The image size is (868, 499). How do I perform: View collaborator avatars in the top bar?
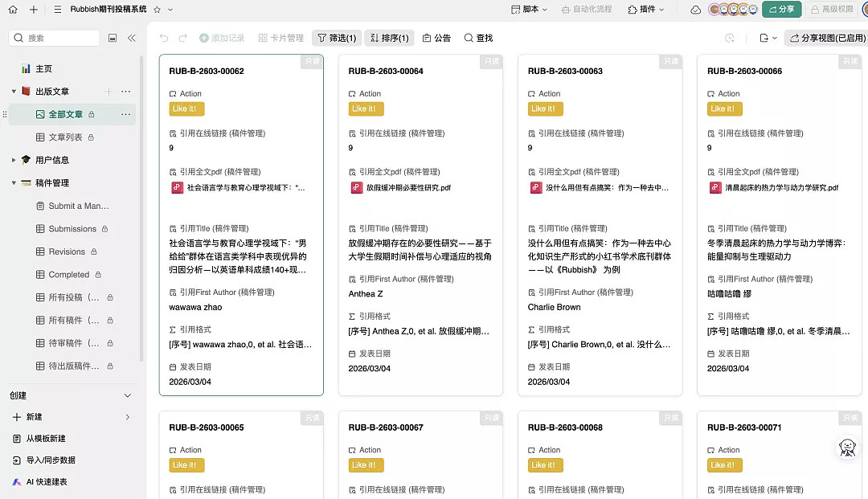(733, 10)
